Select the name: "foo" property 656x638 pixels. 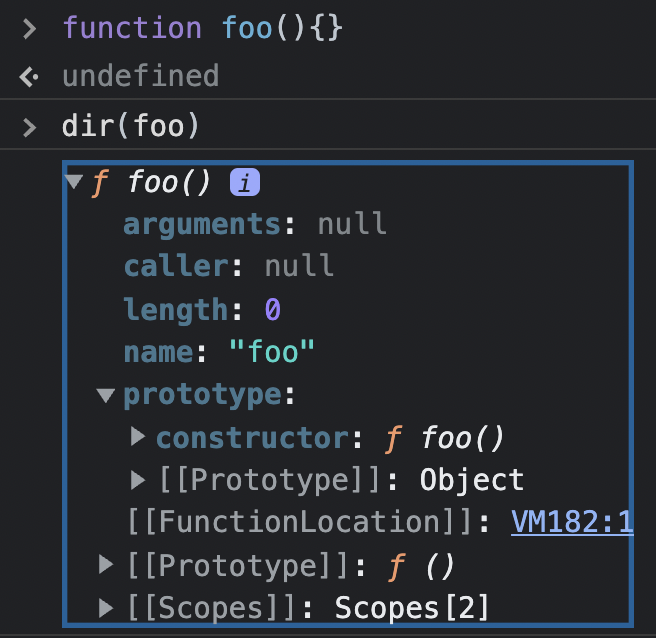coord(219,352)
